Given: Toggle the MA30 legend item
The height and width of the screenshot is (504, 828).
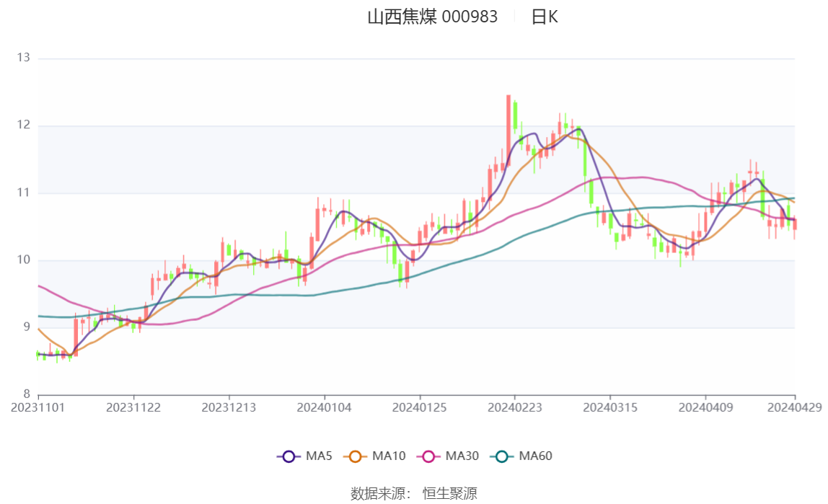Looking at the screenshot, I should [448, 456].
